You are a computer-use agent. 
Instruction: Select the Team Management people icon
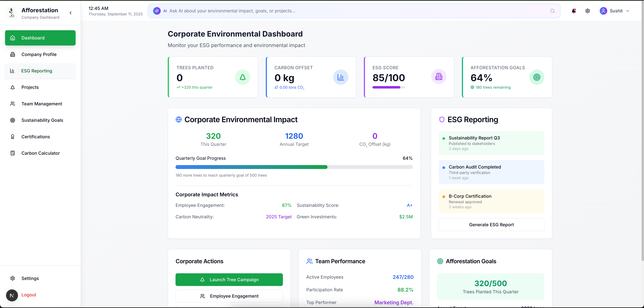(13, 104)
